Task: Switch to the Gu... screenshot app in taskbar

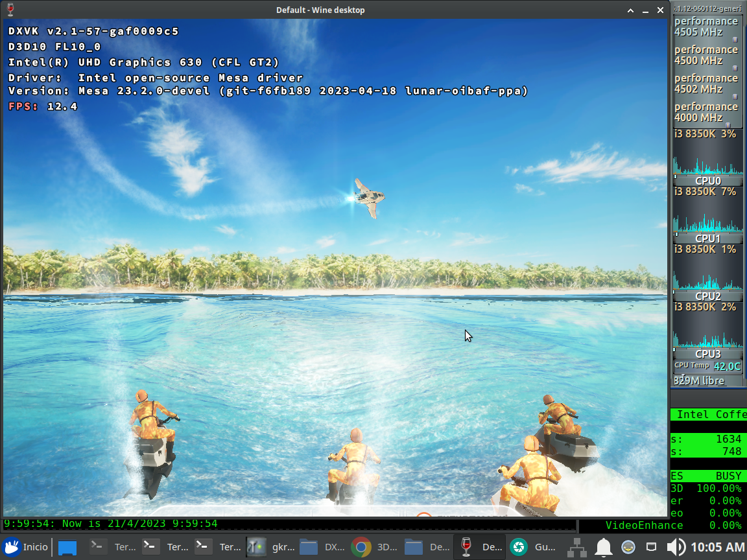Action: click(x=533, y=546)
